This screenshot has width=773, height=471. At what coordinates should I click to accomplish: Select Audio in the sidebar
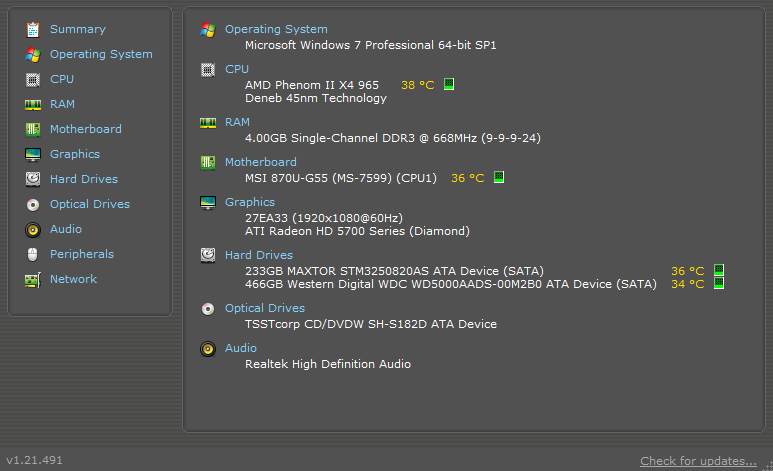(66, 229)
